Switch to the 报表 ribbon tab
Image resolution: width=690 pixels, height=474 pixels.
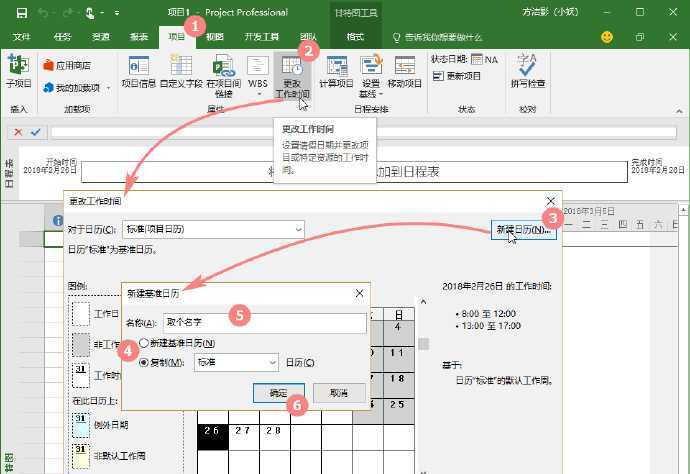point(139,37)
